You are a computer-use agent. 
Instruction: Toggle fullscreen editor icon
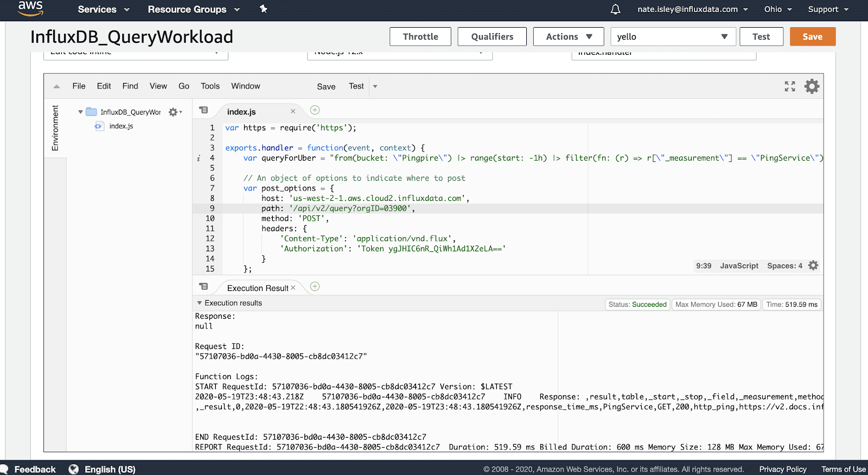790,86
